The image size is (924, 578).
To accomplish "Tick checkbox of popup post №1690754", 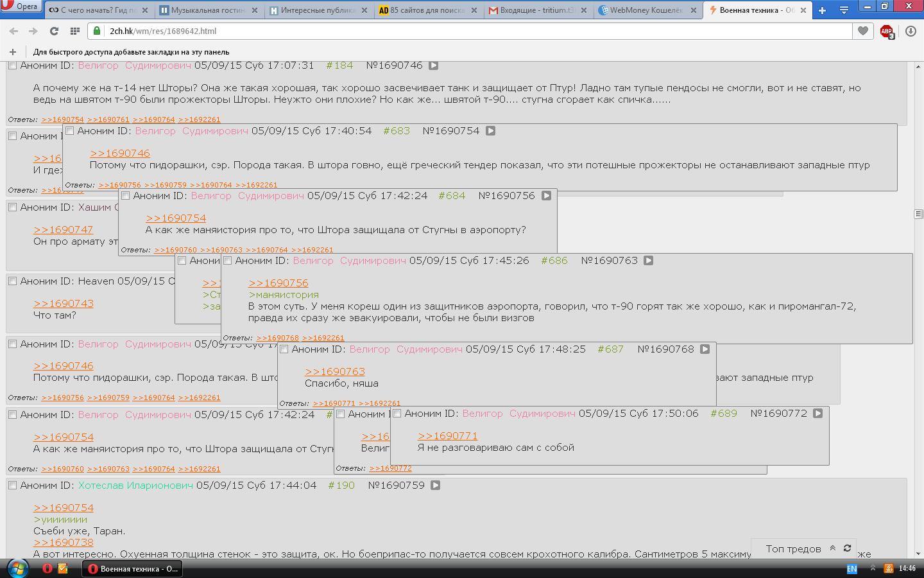I will (x=69, y=131).
